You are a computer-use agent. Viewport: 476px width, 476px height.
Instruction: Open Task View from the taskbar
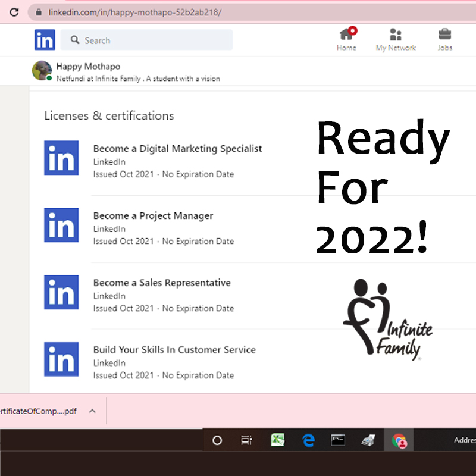click(246, 440)
